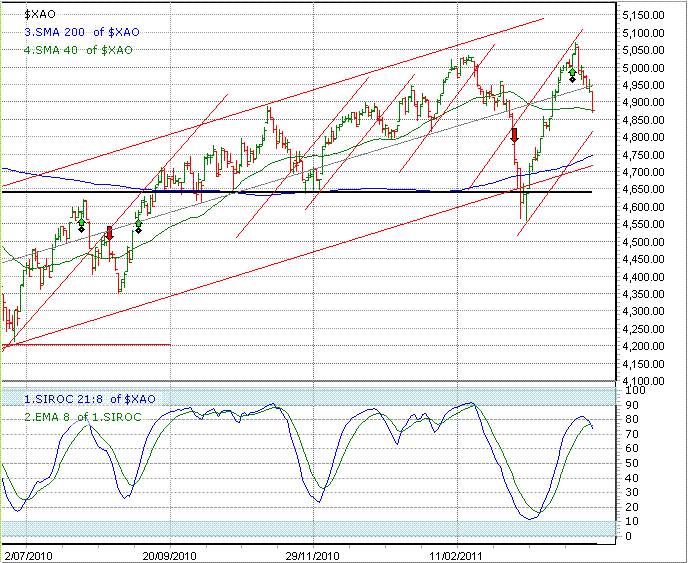Select the '3.SMA 200 of $XAO' legend
The image size is (688, 563).
(x=82, y=32)
